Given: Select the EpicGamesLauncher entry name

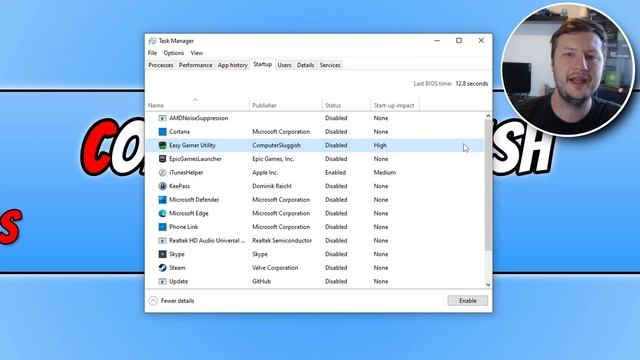Looking at the screenshot, I should coord(196,159).
